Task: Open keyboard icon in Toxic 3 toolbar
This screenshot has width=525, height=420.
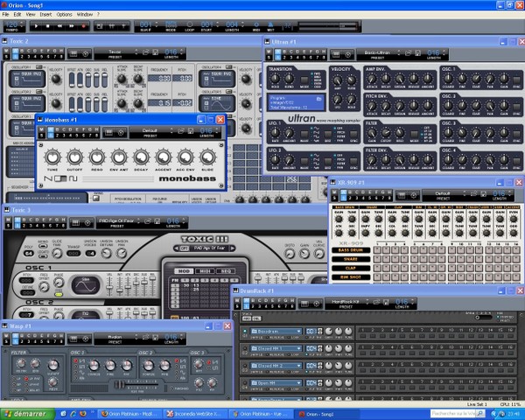Action: [x=75, y=223]
